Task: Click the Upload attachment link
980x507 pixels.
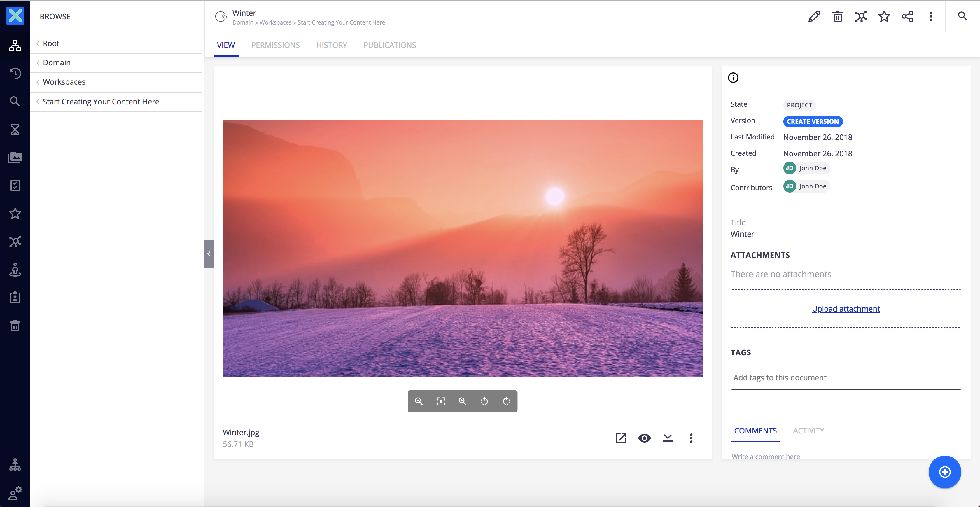Action: point(846,309)
